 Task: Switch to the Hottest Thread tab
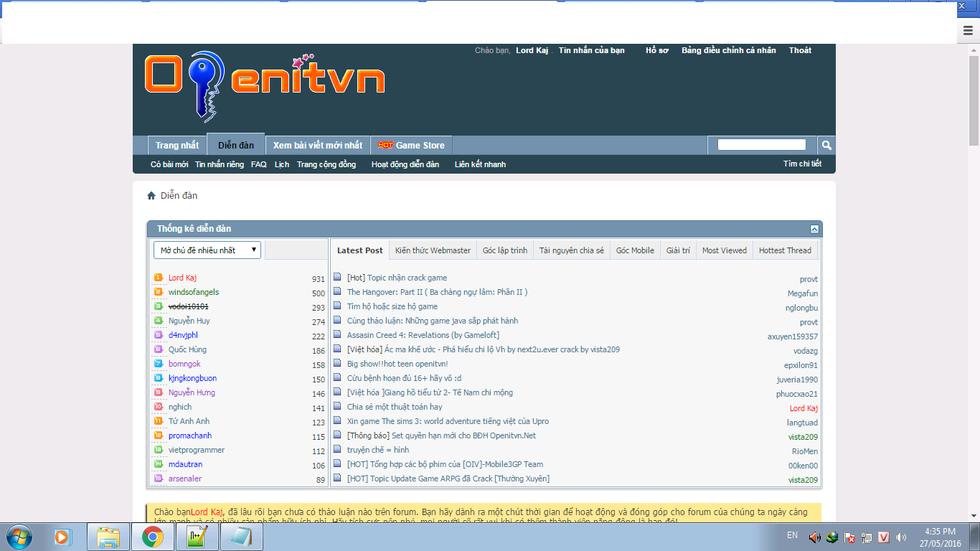(x=785, y=250)
